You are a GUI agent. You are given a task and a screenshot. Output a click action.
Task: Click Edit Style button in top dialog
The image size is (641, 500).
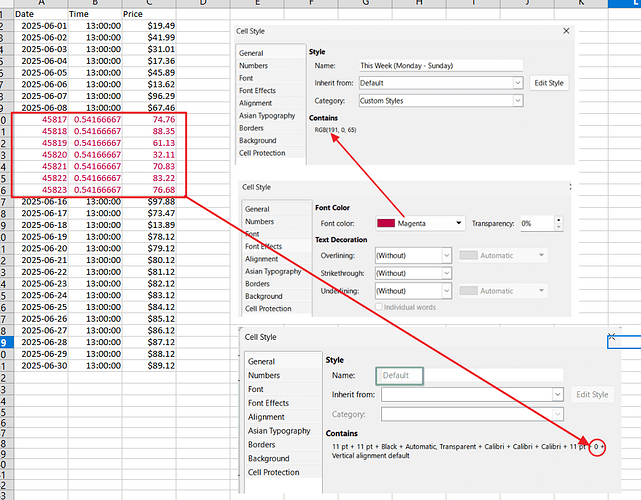tap(549, 83)
